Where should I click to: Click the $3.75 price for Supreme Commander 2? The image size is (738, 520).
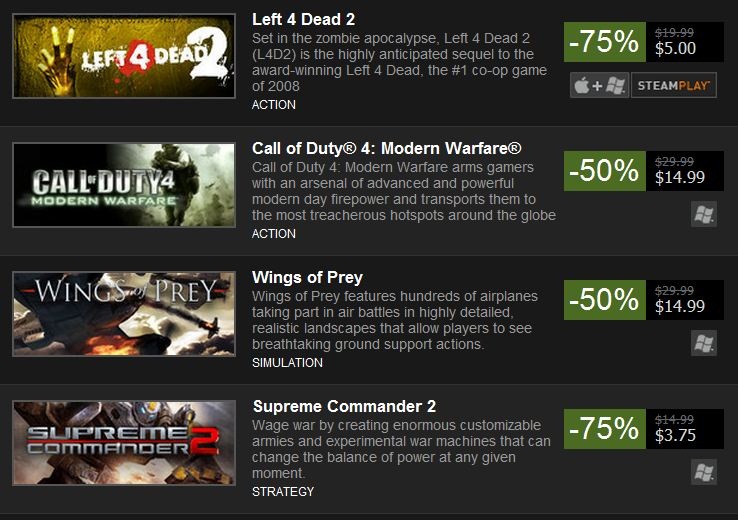tap(675, 435)
